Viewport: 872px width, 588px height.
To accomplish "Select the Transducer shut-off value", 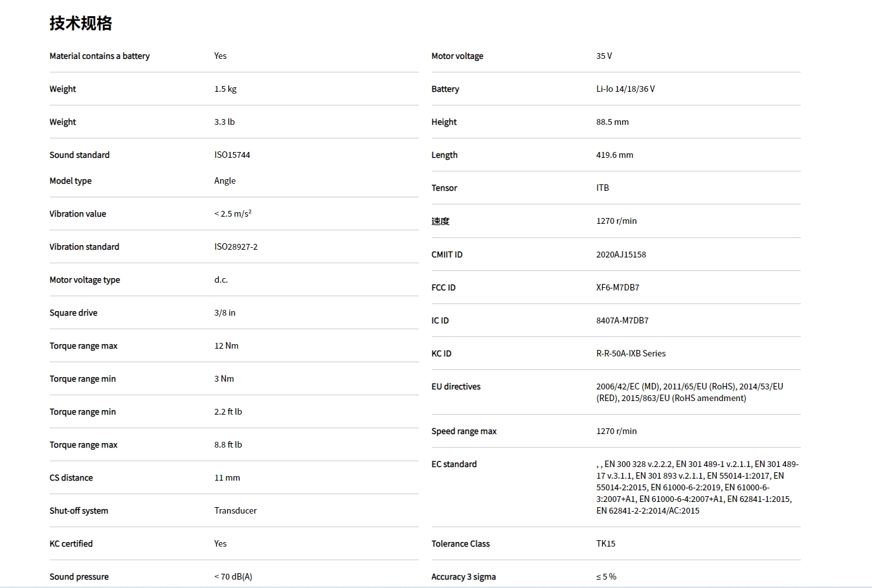I will point(235,511).
